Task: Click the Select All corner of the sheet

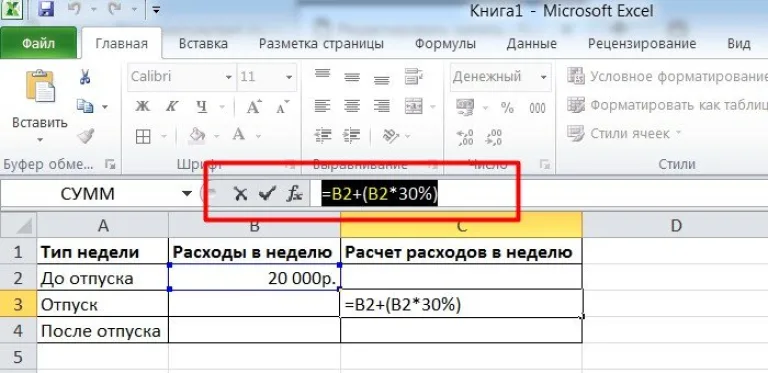Action: coord(19,226)
